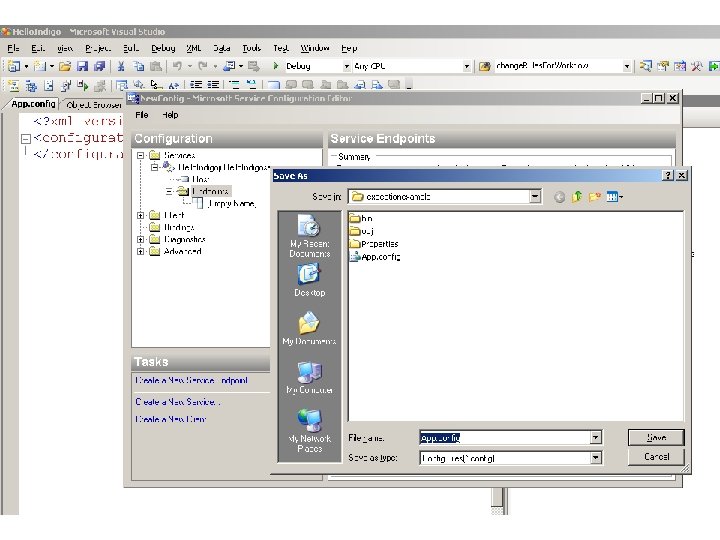
Task: Open the Views menu icon in Save As
Action: coord(614,197)
